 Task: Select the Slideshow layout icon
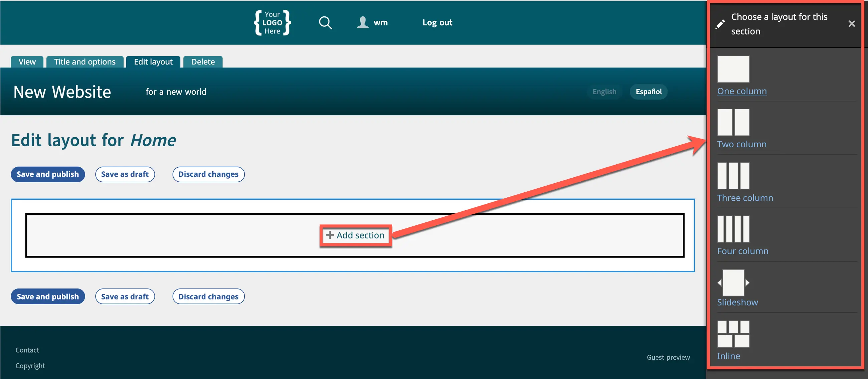tap(733, 282)
